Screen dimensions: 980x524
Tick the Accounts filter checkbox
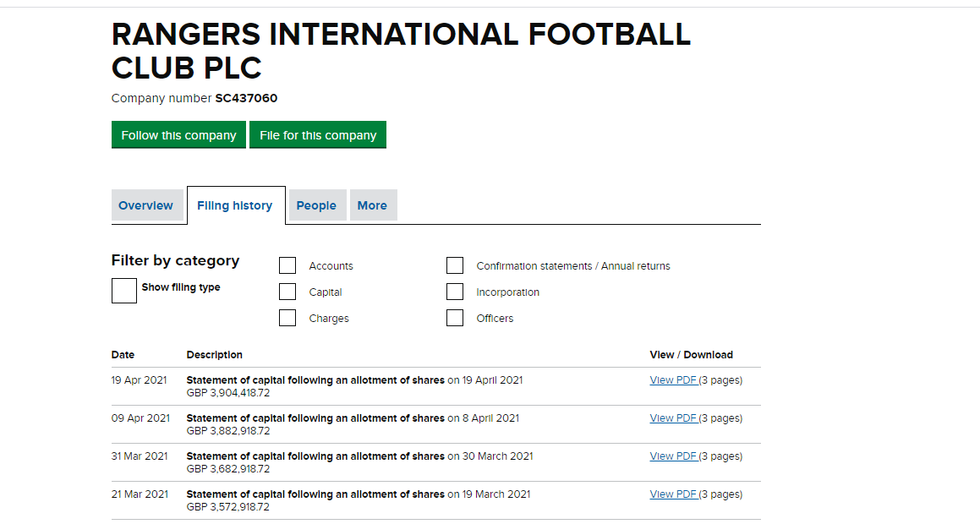click(x=287, y=265)
